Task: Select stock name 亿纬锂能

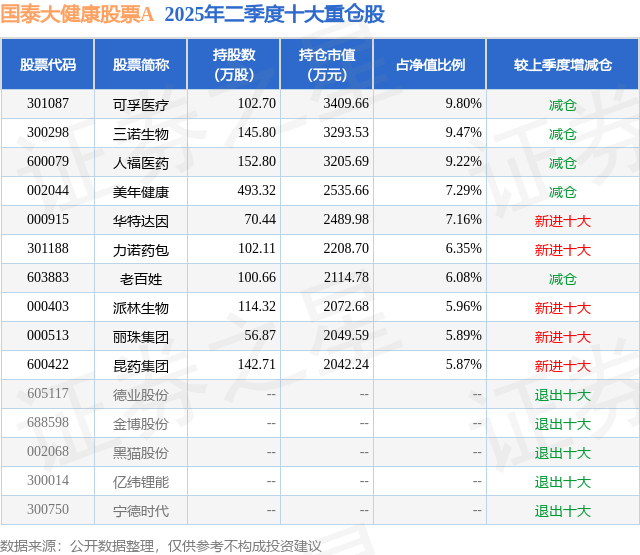Action: pyautogui.click(x=141, y=482)
